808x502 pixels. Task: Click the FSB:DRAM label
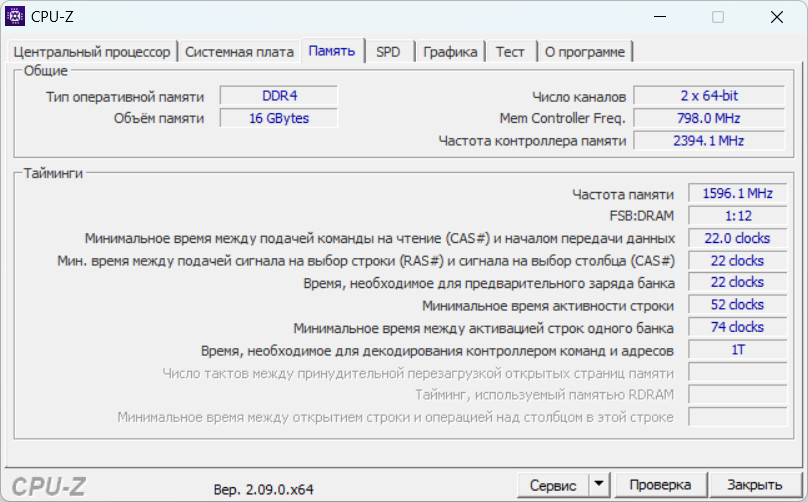(x=642, y=216)
